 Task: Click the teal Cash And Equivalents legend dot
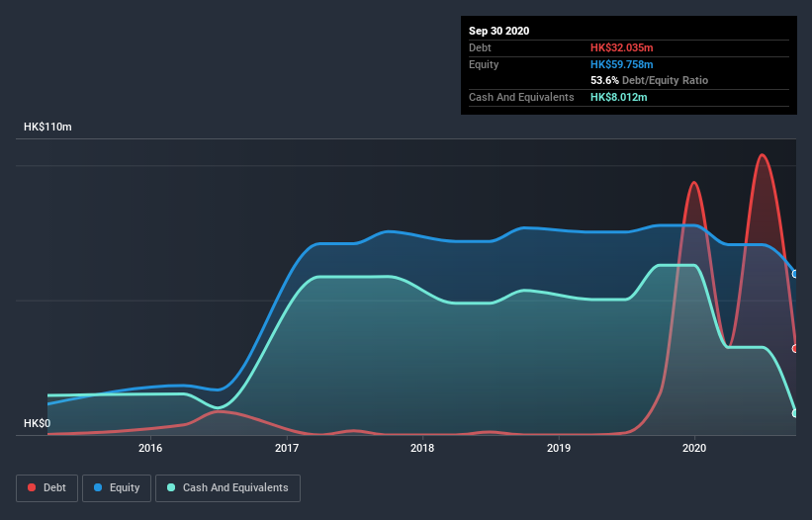click(x=171, y=487)
